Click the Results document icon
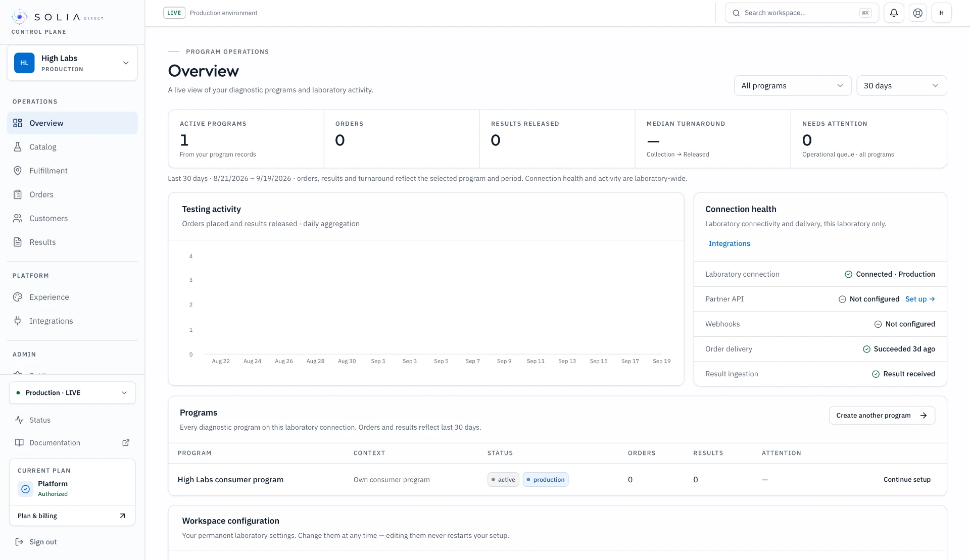This screenshot has height=560, width=970. point(18,242)
